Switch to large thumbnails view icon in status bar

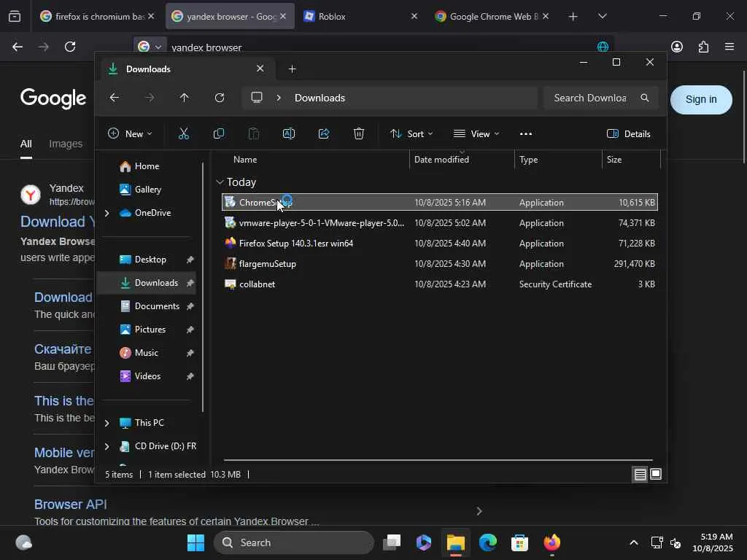(656, 474)
